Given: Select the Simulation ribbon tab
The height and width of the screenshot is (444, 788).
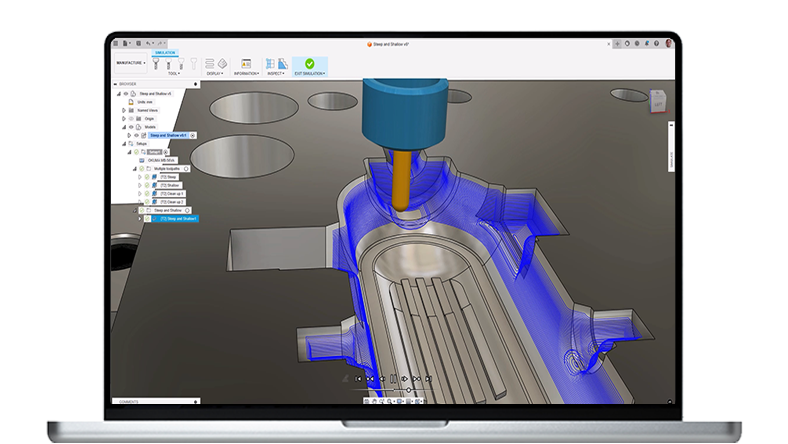Looking at the screenshot, I should (x=164, y=53).
